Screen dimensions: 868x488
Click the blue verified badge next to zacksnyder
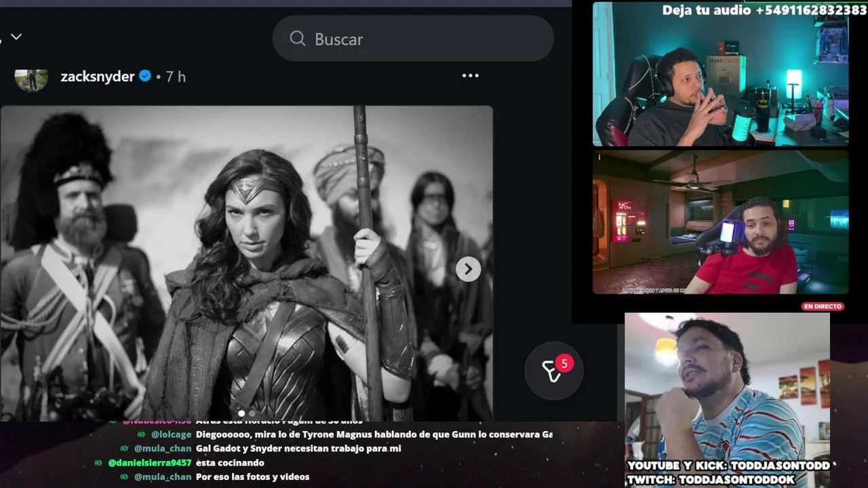coord(145,77)
